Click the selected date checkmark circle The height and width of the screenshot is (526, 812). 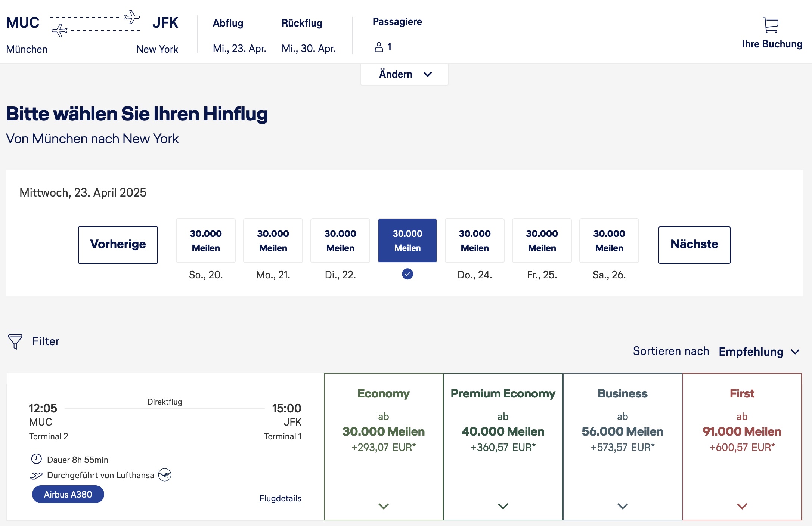click(x=407, y=274)
